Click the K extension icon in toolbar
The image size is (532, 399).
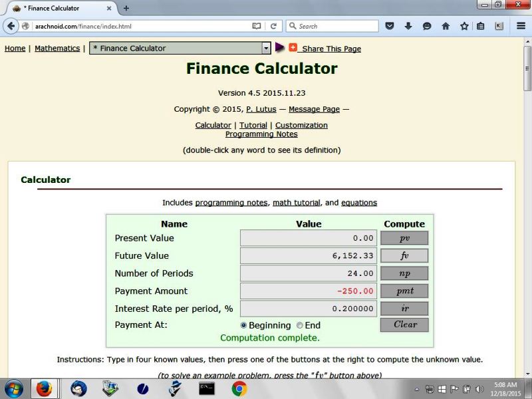499,26
